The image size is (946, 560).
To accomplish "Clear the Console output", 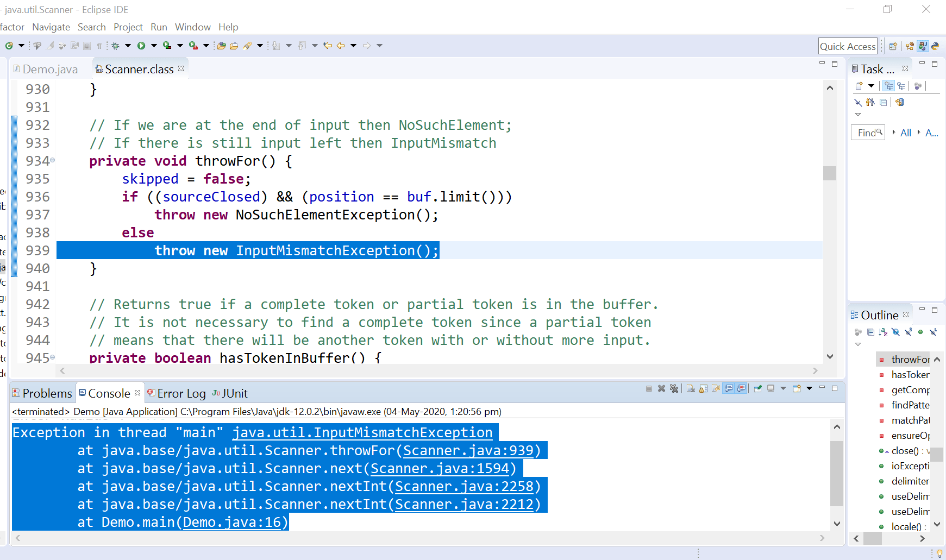I will (691, 388).
